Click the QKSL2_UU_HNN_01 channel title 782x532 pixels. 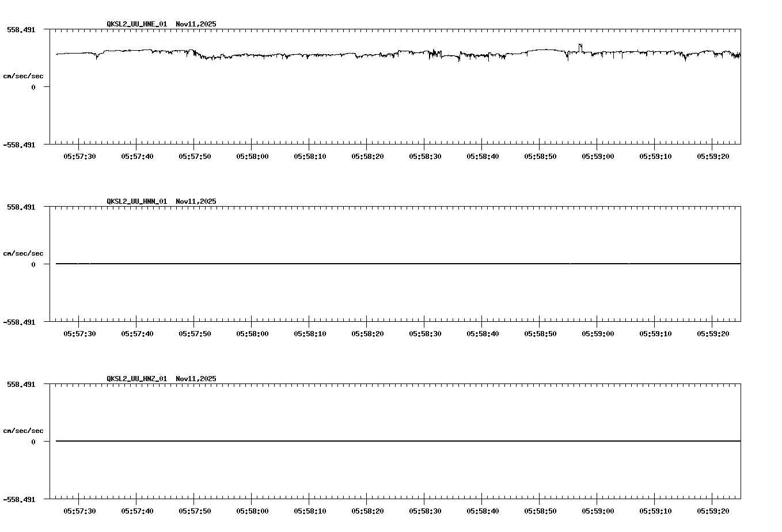pyautogui.click(x=136, y=202)
